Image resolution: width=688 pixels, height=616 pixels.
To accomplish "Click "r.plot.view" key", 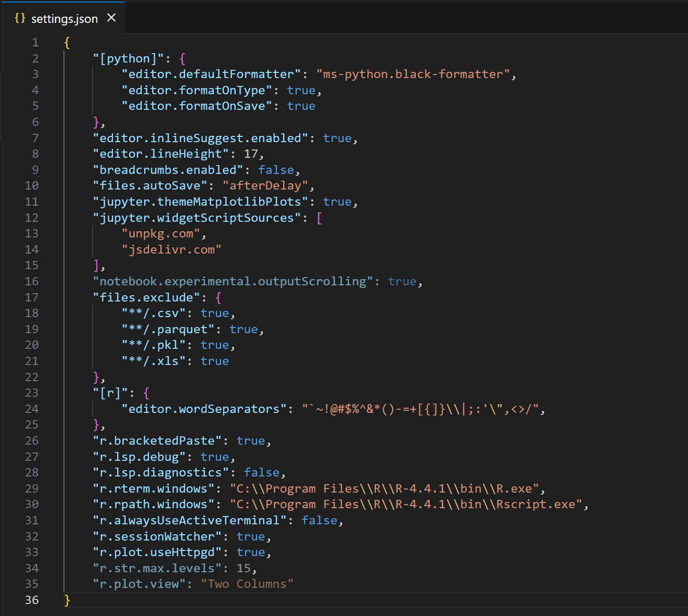I will [x=139, y=584].
